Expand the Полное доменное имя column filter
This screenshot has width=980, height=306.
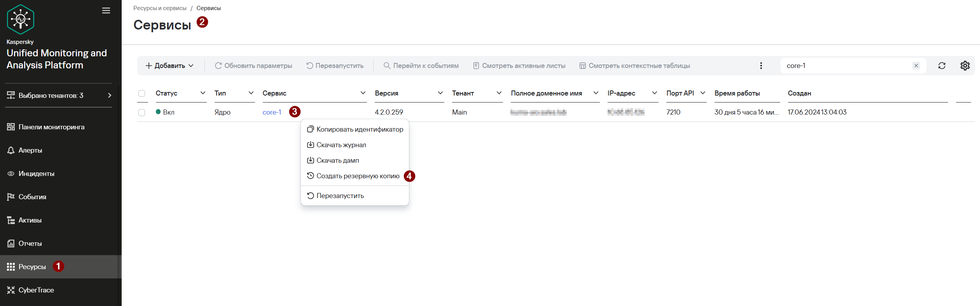(x=596, y=93)
